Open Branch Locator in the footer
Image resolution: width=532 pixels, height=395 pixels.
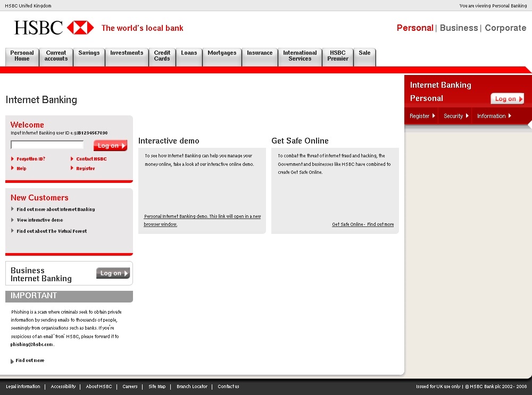pos(192,386)
